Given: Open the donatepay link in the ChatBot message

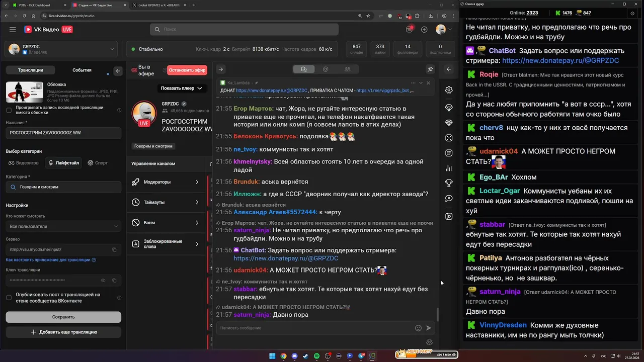Looking at the screenshot, I should point(286,258).
